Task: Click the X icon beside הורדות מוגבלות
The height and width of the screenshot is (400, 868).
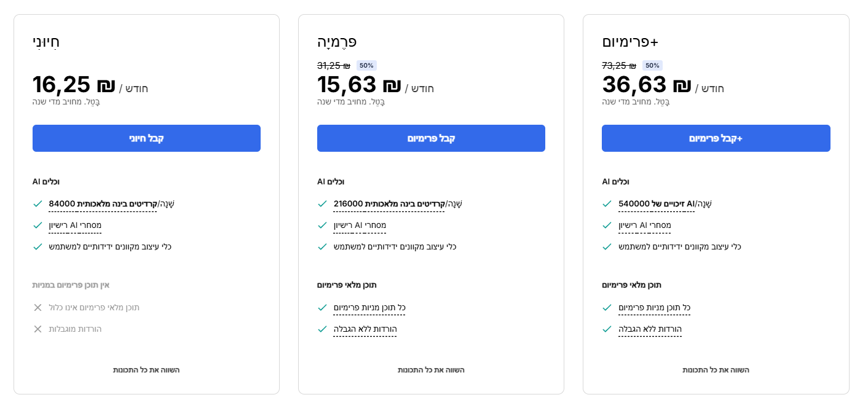Action: (37, 329)
